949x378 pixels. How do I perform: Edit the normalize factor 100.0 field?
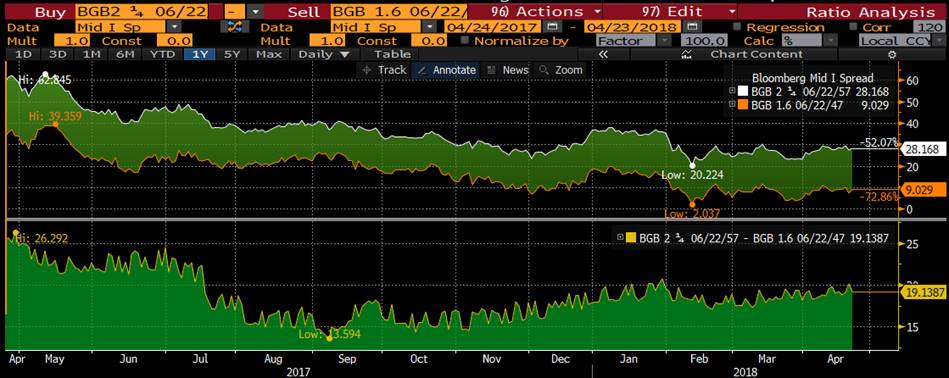click(x=704, y=41)
